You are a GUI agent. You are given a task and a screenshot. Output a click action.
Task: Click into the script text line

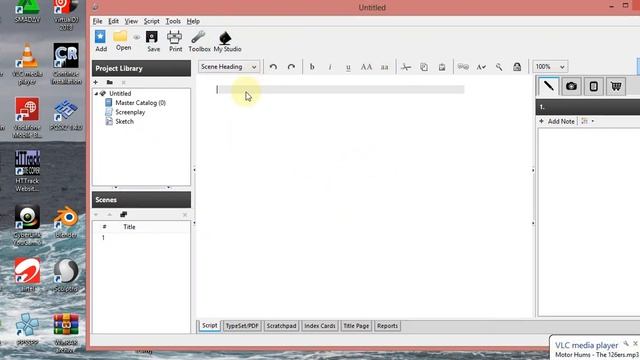click(340, 89)
